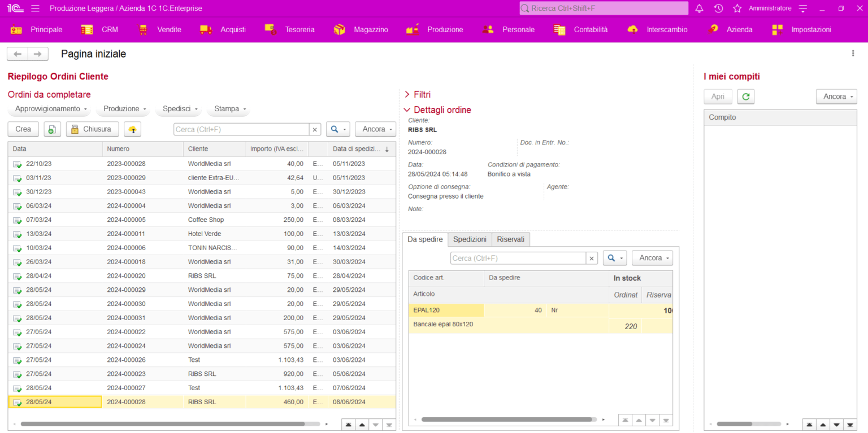The image size is (868, 433).
Task: Open the history clock icon
Action: click(718, 8)
